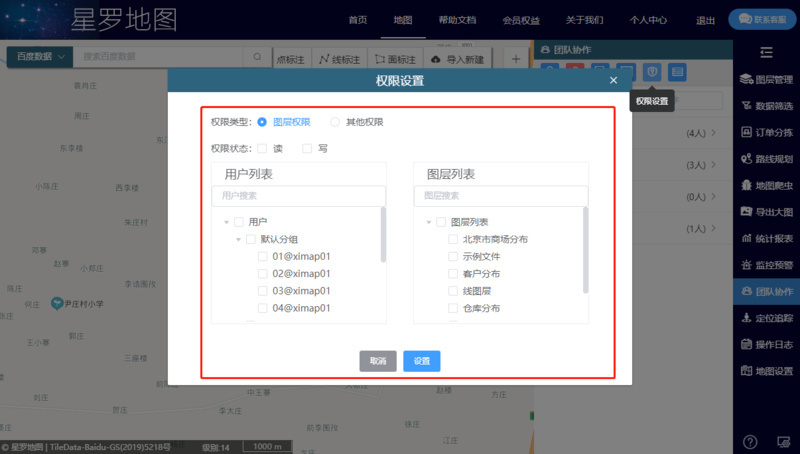Check the 客户分布 layer

pyautogui.click(x=453, y=274)
